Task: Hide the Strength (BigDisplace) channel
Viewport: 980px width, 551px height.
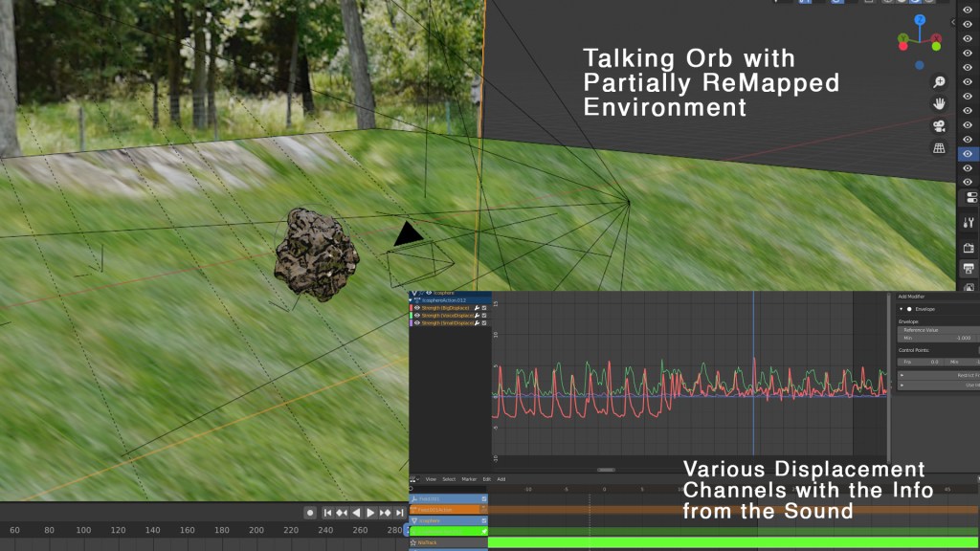Action: 417,307
